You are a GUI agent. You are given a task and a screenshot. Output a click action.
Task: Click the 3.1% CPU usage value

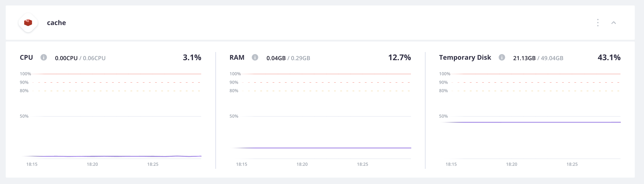click(x=192, y=58)
